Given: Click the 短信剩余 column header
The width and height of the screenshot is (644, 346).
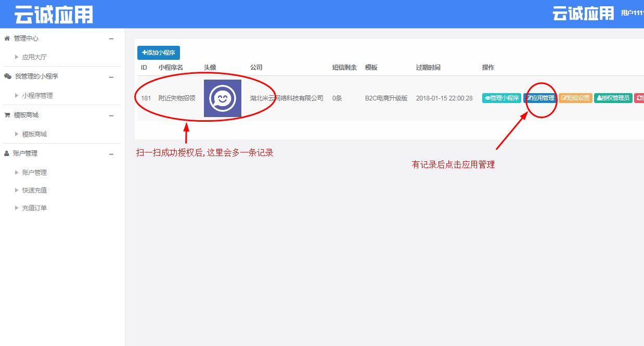Looking at the screenshot, I should point(344,68).
